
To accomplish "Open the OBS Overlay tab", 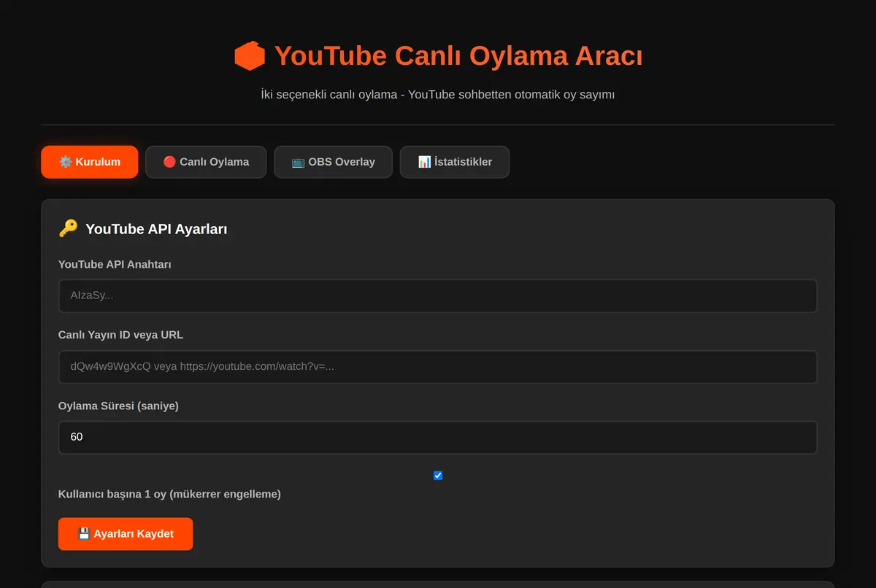I will (333, 162).
